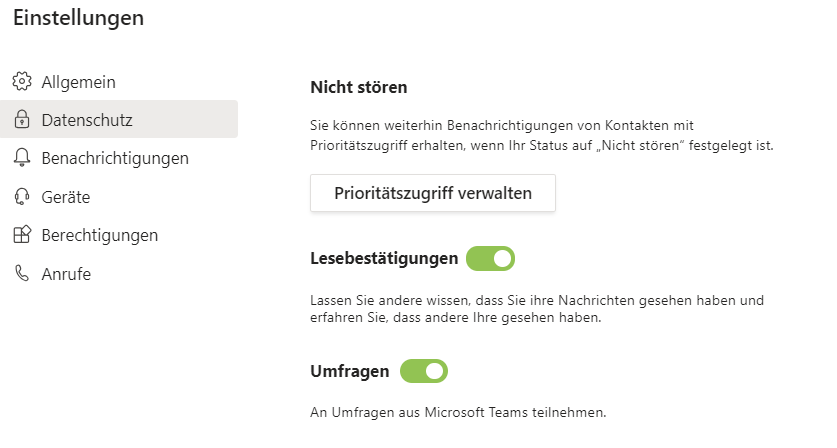Click the bell icon for Benachrichtigungen

(x=22, y=158)
